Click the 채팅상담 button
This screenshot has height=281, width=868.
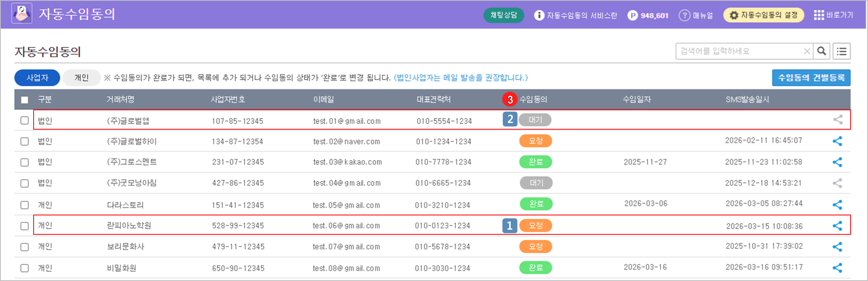click(x=504, y=15)
